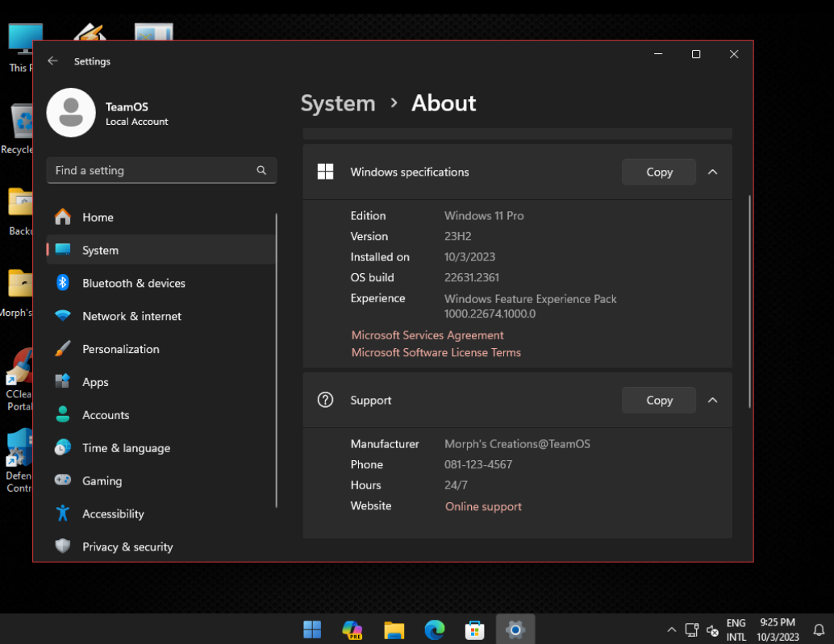Minimize the Settings window
Viewport: 834px width, 644px height.
coord(658,54)
